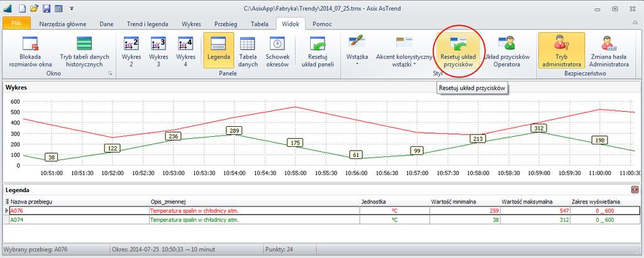Create a new trend file from quick access toolbar
Screen dimensions: 644x258
[23, 8]
